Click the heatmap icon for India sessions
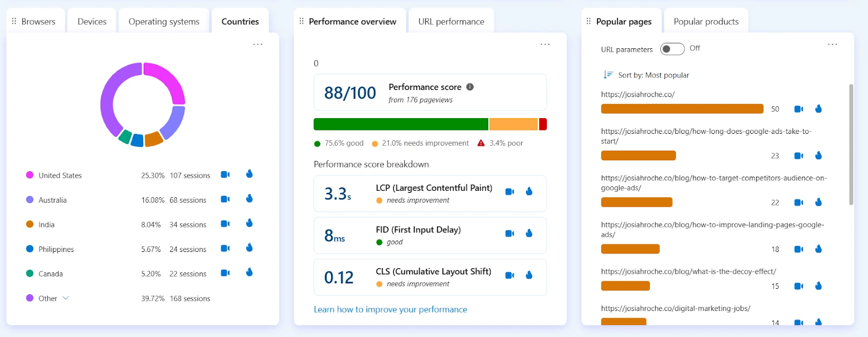Screen dimensions: 868x337 [x=249, y=223]
